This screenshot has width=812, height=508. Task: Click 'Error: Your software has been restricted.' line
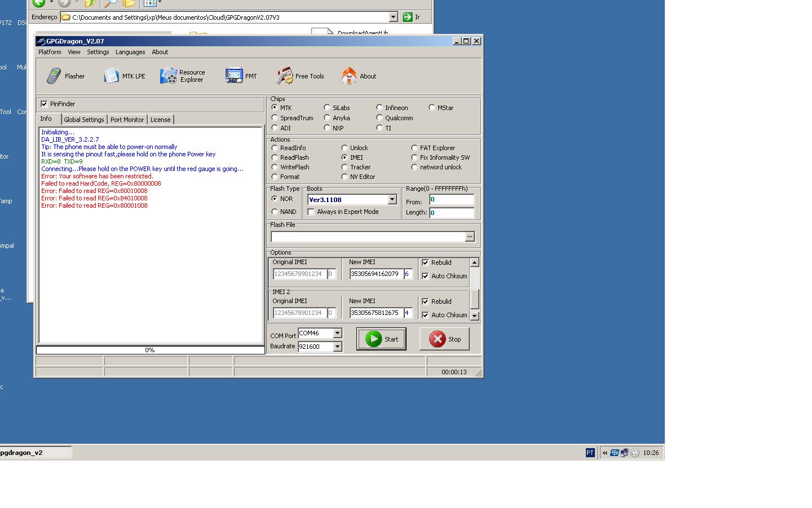click(x=97, y=176)
